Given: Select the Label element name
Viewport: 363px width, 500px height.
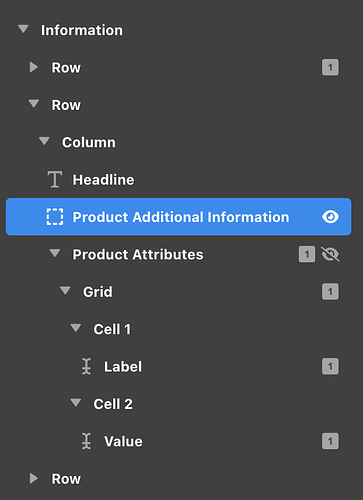Looking at the screenshot, I should point(123,367).
